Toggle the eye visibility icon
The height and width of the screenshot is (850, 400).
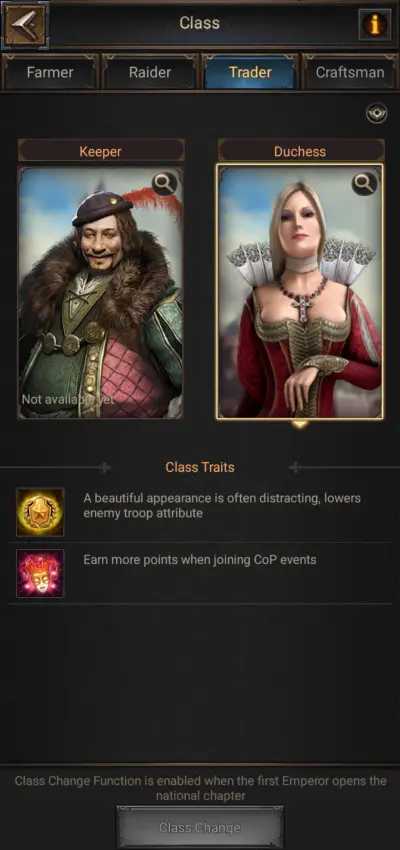click(376, 113)
